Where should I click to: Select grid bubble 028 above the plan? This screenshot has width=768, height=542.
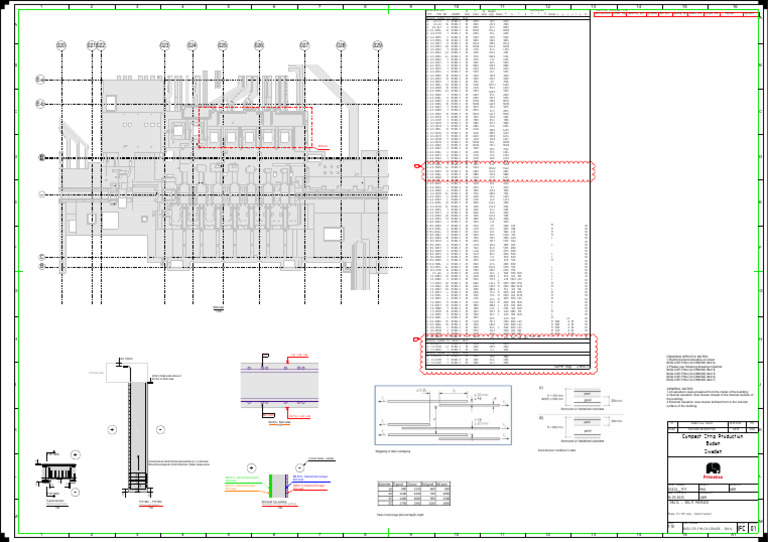[x=341, y=46]
